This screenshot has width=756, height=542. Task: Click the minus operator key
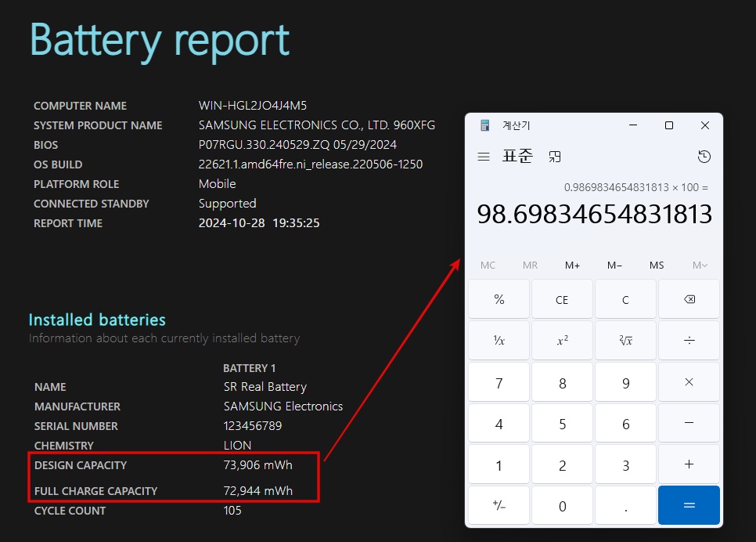(x=689, y=423)
